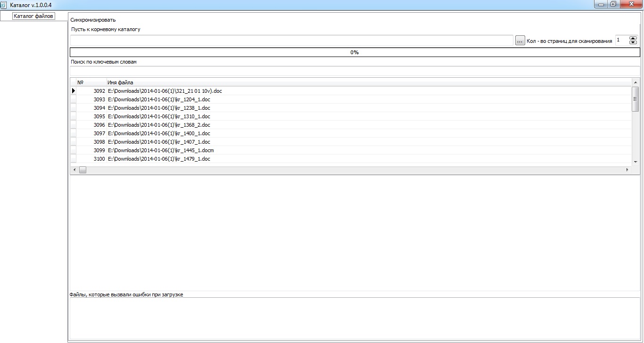644x343 pixels.
Task: Select file kr_1368_2.doc row
Action: pyautogui.click(x=351, y=125)
